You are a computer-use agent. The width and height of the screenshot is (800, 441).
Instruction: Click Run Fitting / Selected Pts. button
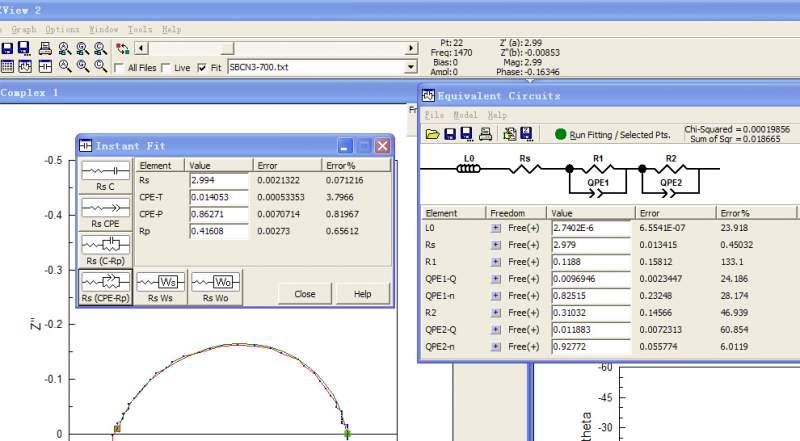(612, 134)
